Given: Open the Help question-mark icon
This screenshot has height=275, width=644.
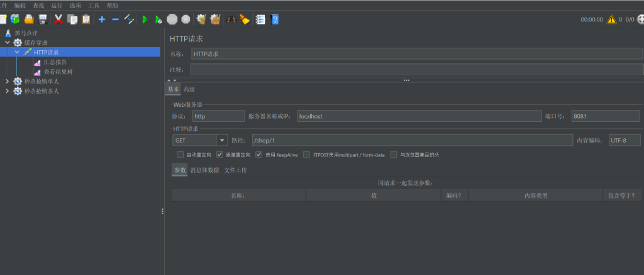Looking at the screenshot, I should click(x=275, y=19).
